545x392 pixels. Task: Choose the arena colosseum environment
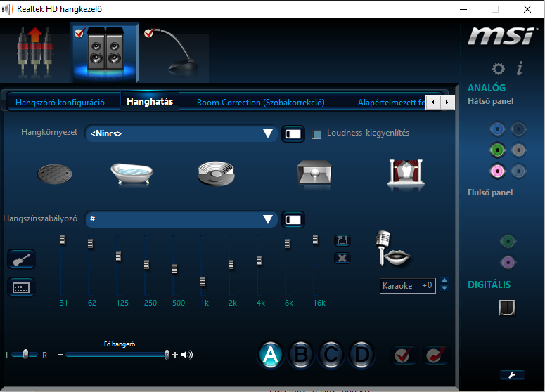pyautogui.click(x=216, y=174)
